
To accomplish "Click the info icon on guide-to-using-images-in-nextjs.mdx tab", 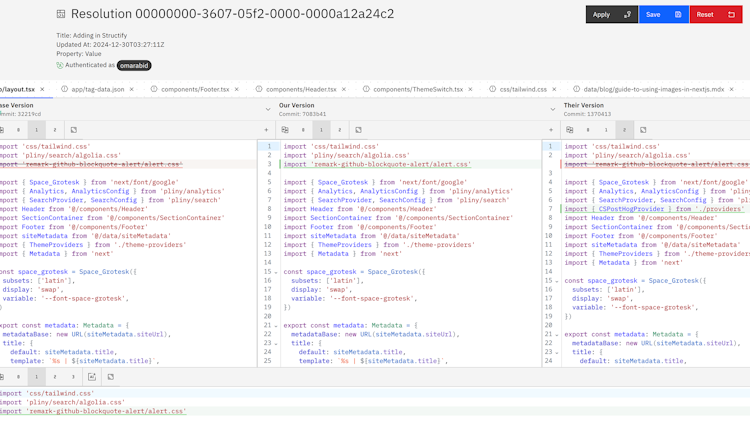I will pos(576,89).
